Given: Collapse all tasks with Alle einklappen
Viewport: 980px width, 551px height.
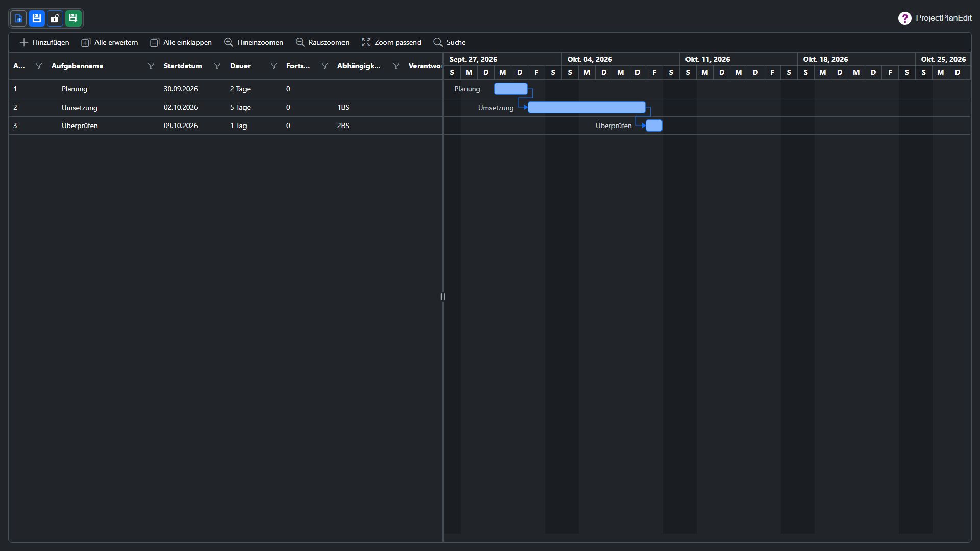Looking at the screenshot, I should [181, 42].
